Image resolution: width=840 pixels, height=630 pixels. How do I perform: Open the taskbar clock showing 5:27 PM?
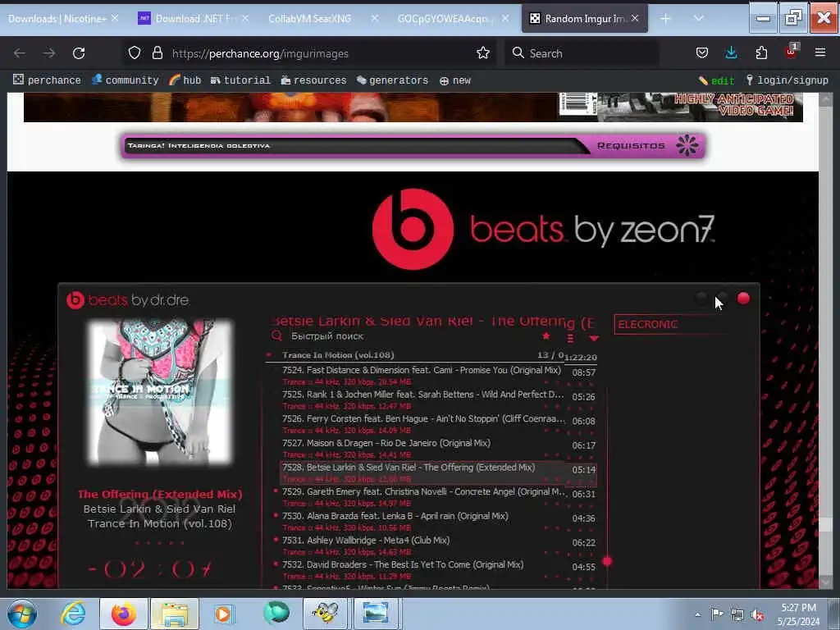798,614
